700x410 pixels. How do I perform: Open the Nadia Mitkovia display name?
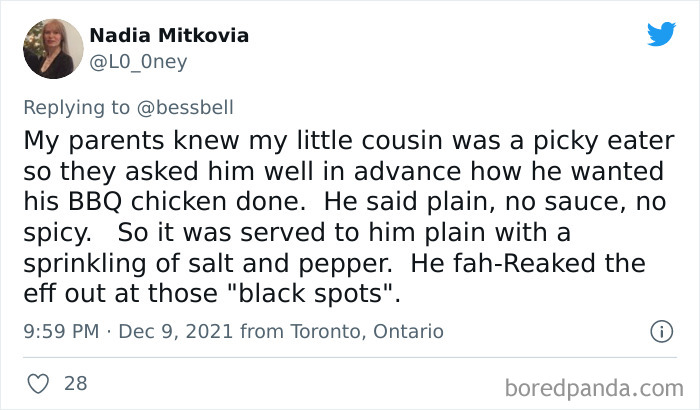(x=169, y=36)
